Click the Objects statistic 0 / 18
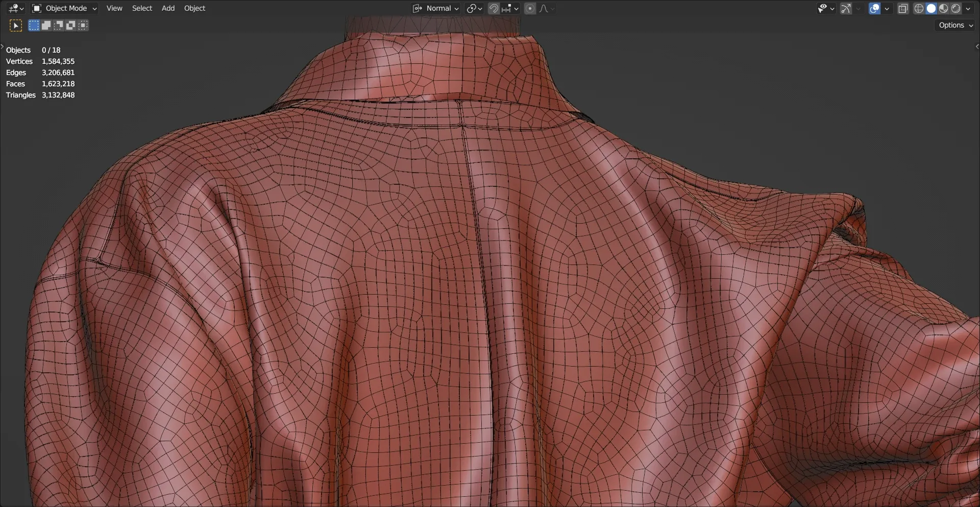Image resolution: width=980 pixels, height=507 pixels. point(51,50)
